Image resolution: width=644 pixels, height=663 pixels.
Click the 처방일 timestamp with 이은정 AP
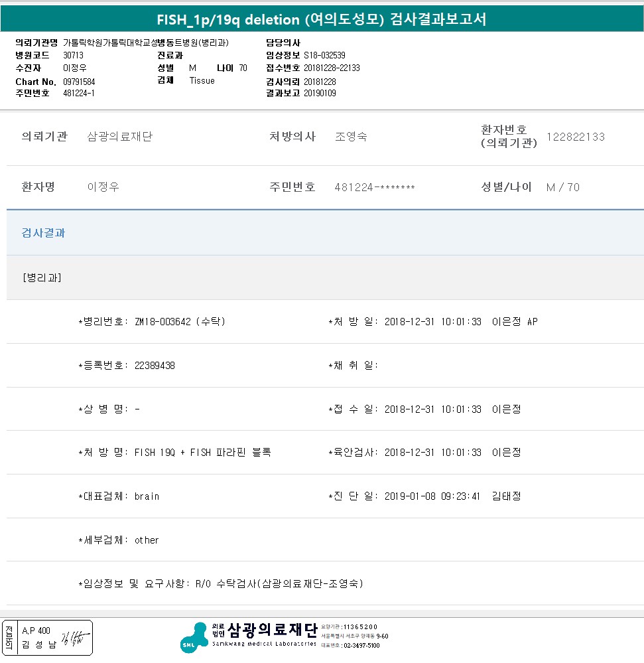(x=461, y=322)
